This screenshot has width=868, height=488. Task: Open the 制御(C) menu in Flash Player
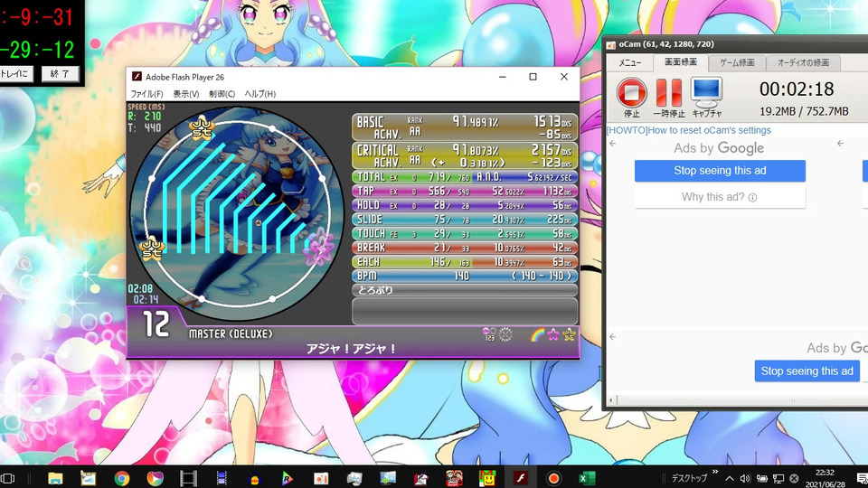pos(222,93)
